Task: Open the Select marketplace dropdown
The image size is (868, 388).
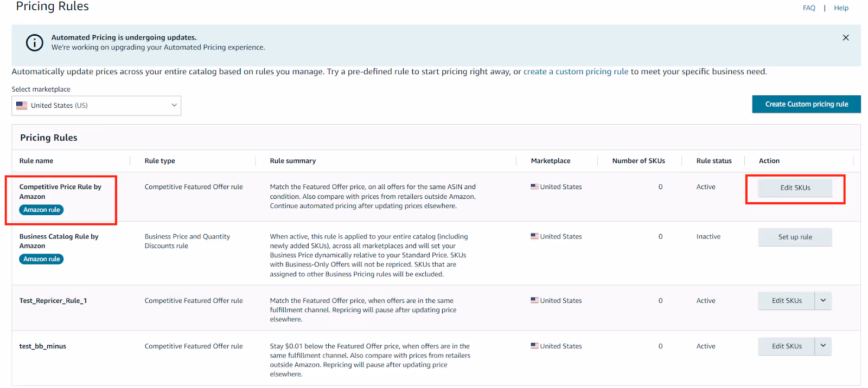Action: 97,106
